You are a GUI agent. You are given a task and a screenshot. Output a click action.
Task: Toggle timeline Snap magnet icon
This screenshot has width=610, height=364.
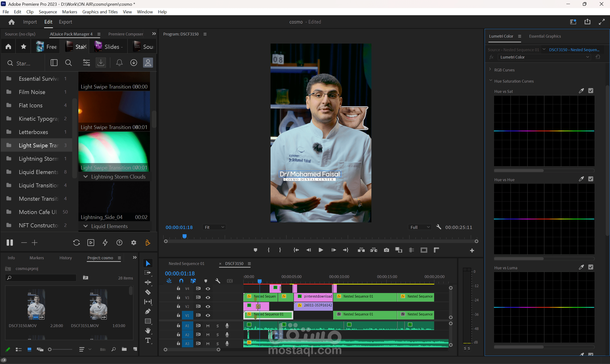(181, 281)
